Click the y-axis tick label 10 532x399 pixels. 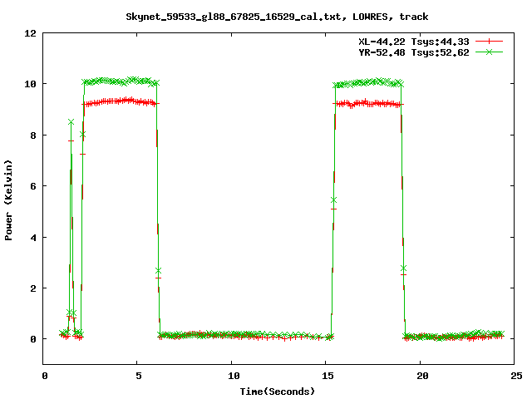coord(30,84)
